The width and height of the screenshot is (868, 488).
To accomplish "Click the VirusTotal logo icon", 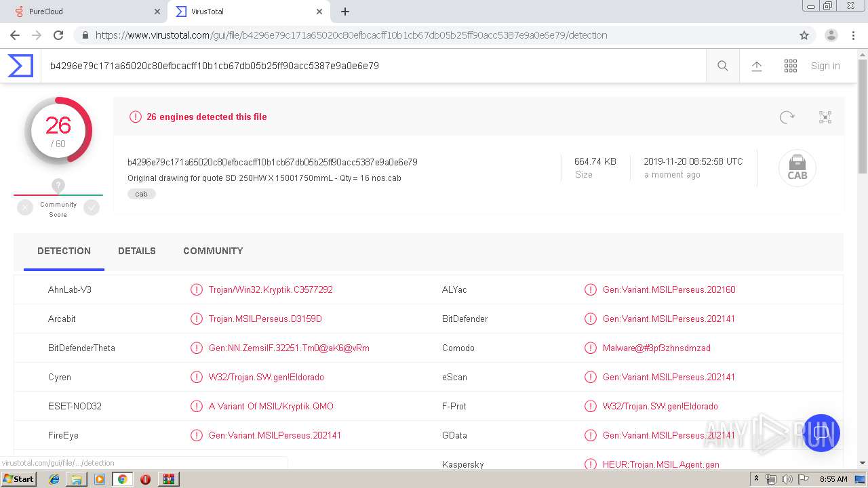I will 20,66.
